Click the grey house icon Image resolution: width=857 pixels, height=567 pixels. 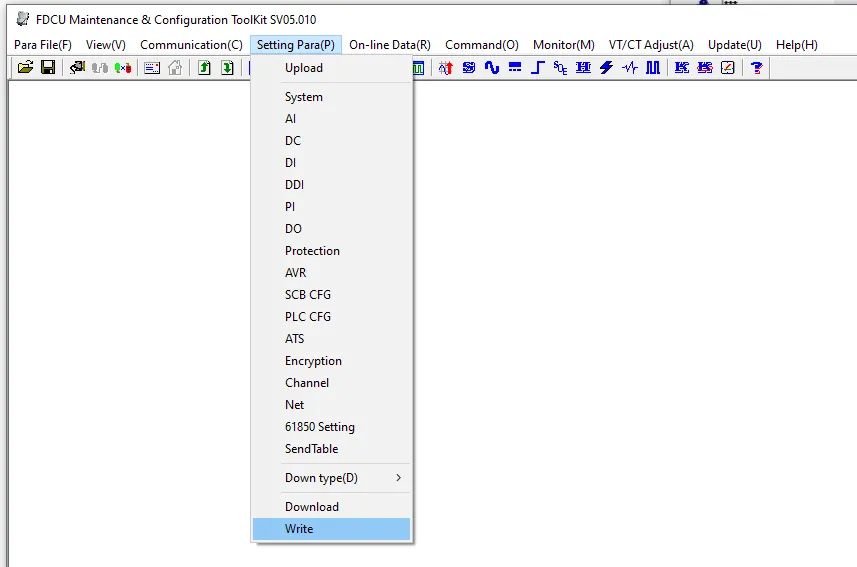tap(175, 68)
